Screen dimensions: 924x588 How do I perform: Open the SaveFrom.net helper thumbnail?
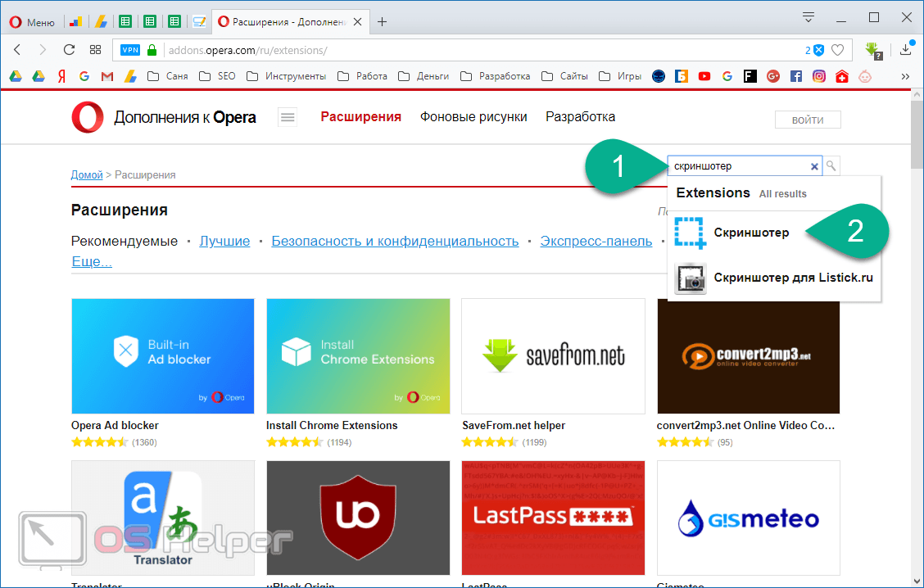tap(554, 356)
